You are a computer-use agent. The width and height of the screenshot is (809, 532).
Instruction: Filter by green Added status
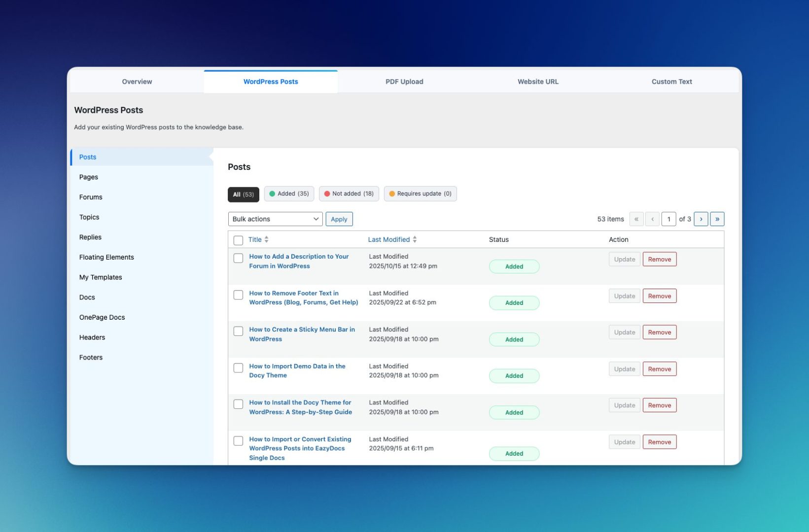point(289,194)
